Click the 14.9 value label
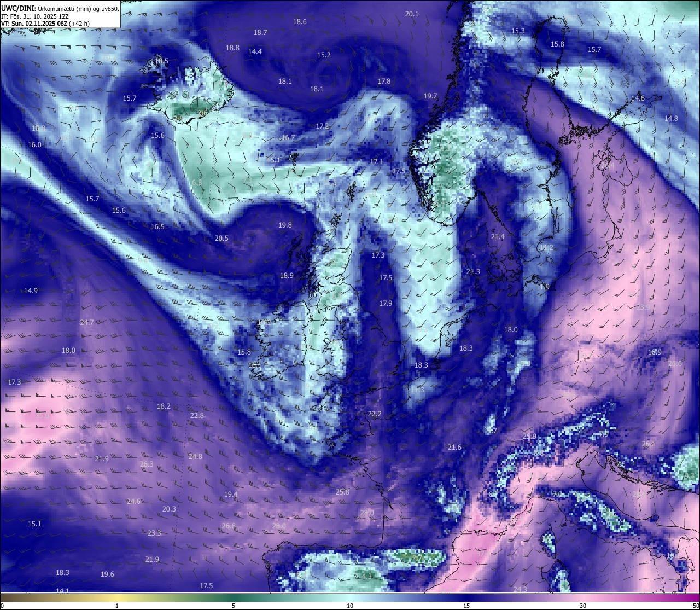 coord(31,291)
